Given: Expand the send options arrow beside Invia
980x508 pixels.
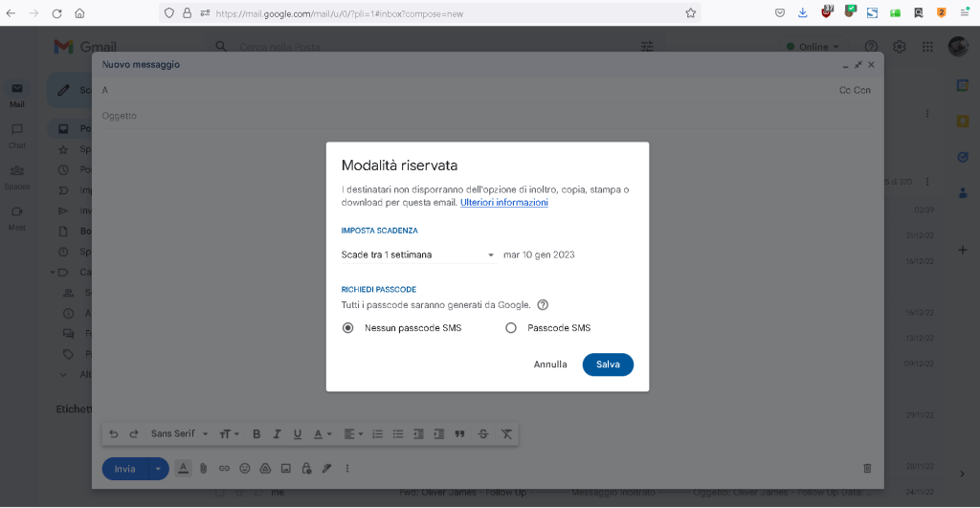Looking at the screenshot, I should pyautogui.click(x=158, y=469).
